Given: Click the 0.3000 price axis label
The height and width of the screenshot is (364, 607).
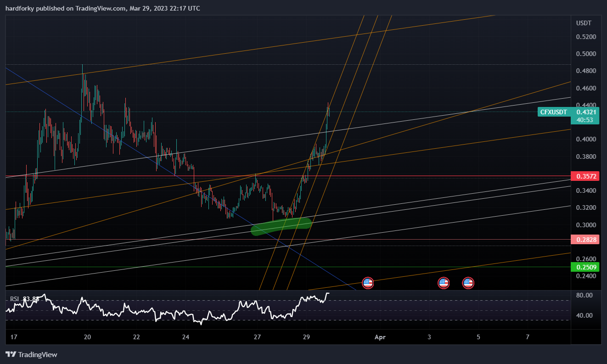Looking at the screenshot, I should (586, 225).
